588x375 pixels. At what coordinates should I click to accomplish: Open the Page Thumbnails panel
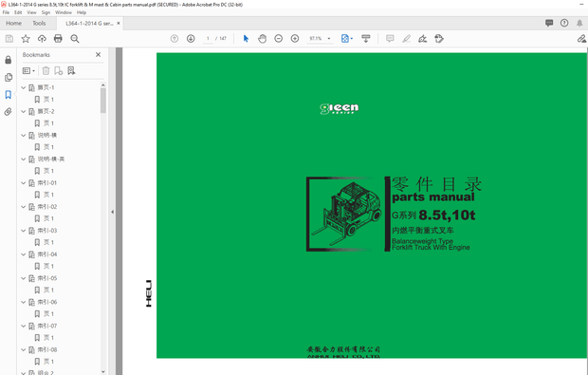pos(9,77)
